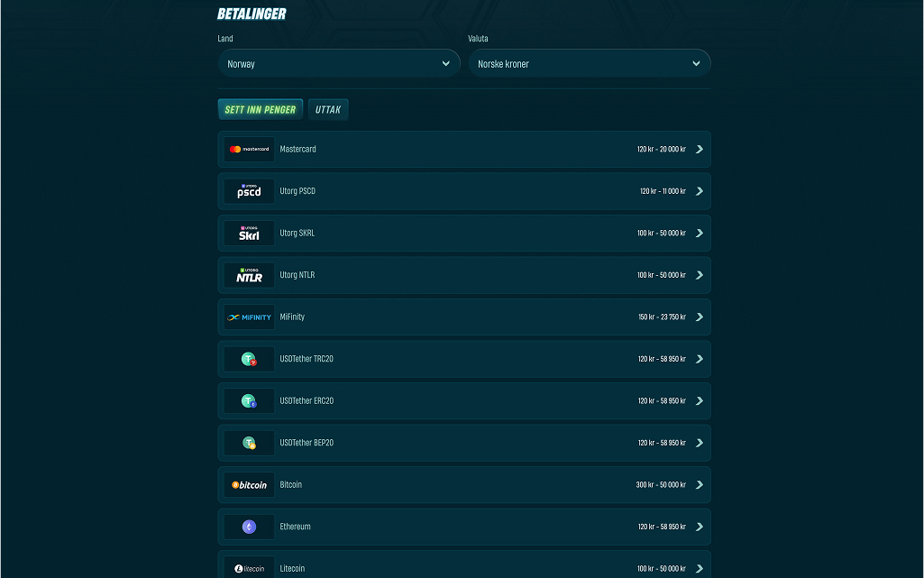
Task: Select the USDTether ERC20 coin icon
Action: coord(249,400)
